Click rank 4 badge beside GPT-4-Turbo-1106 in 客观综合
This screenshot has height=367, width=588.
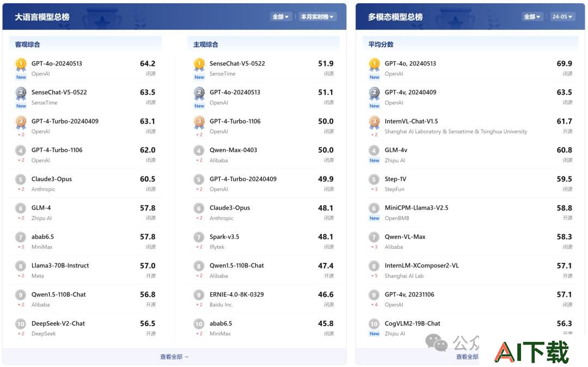pyautogui.click(x=21, y=151)
